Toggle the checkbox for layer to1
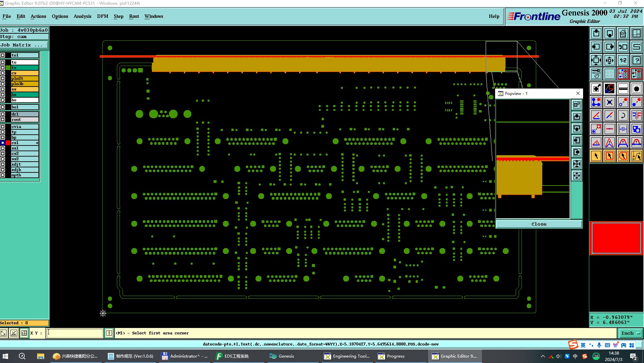This screenshot has height=363, width=644. pyautogui.click(x=3, y=55)
